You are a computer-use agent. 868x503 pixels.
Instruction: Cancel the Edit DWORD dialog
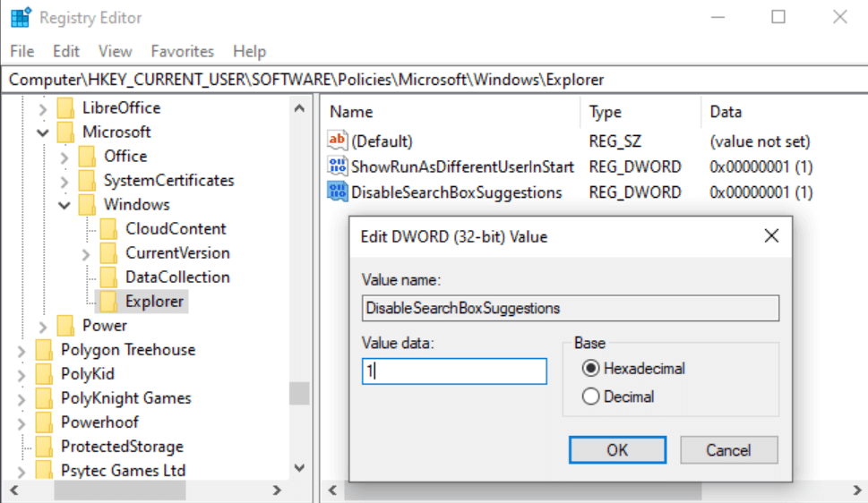(x=728, y=450)
